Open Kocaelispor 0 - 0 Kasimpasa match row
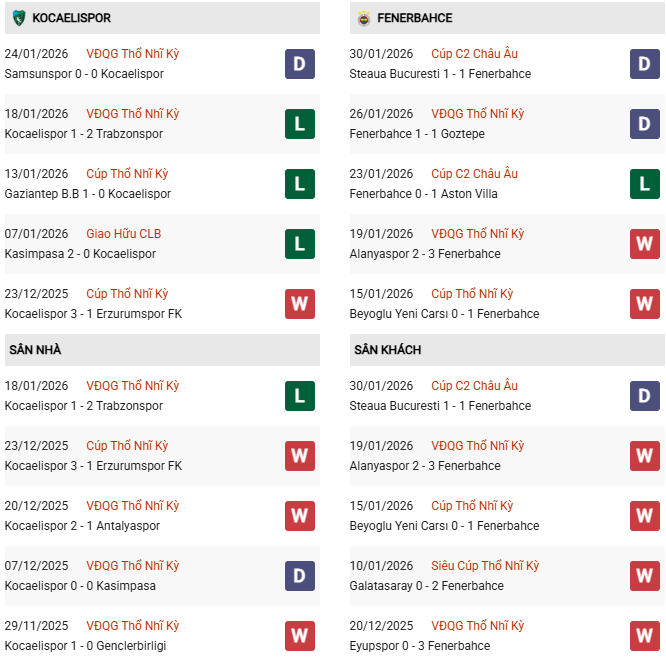This screenshot has height=659, width=666. 81,586
